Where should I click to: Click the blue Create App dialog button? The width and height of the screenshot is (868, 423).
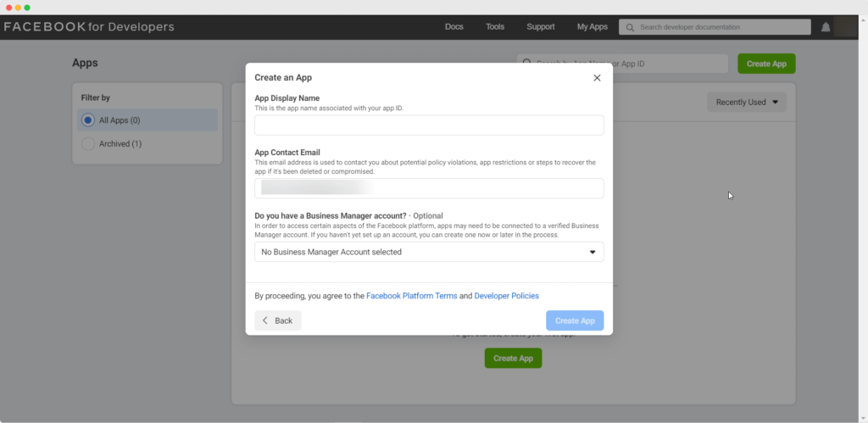575,320
